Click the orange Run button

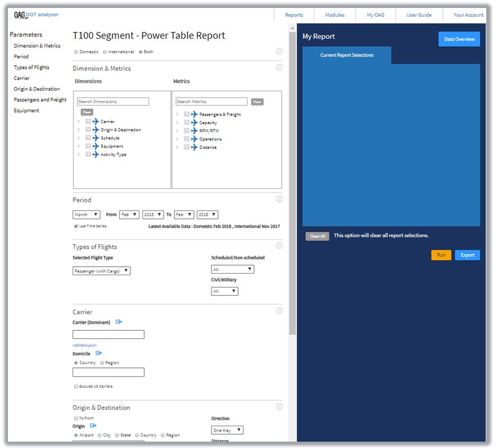click(x=441, y=255)
